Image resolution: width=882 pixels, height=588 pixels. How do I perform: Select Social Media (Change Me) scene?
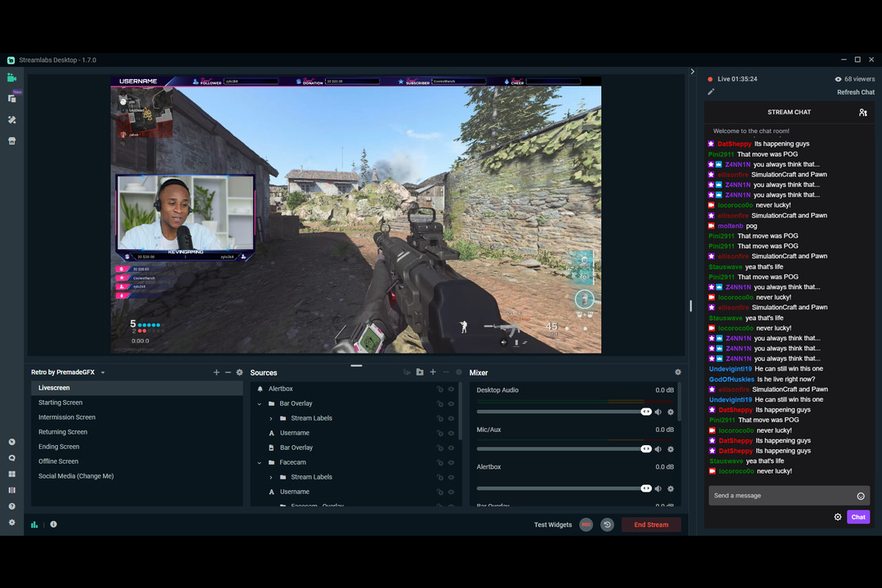[136, 475]
